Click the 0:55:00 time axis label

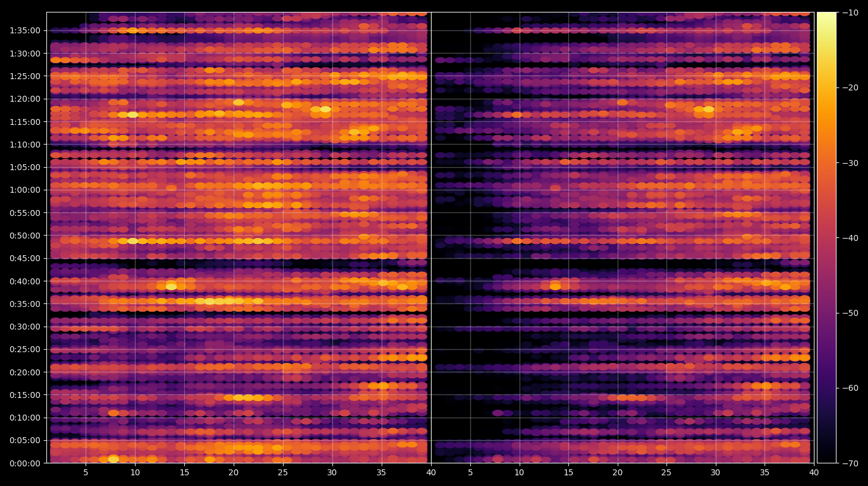[x=25, y=213]
